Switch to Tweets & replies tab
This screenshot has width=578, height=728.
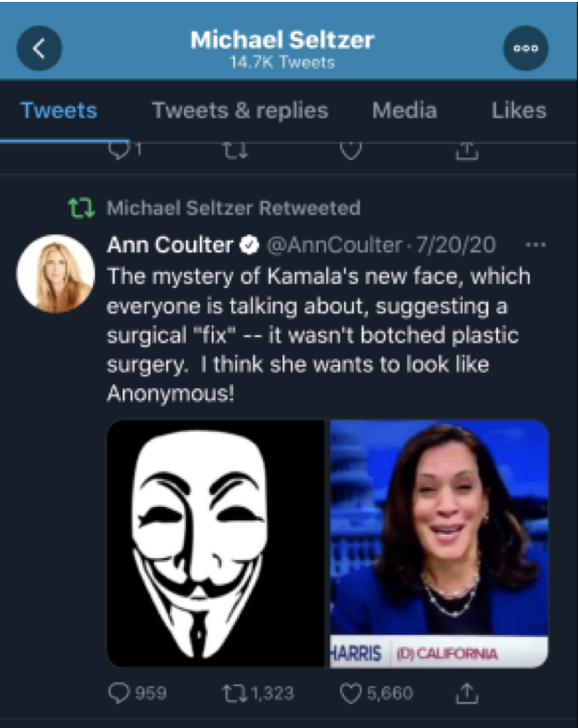click(x=240, y=110)
